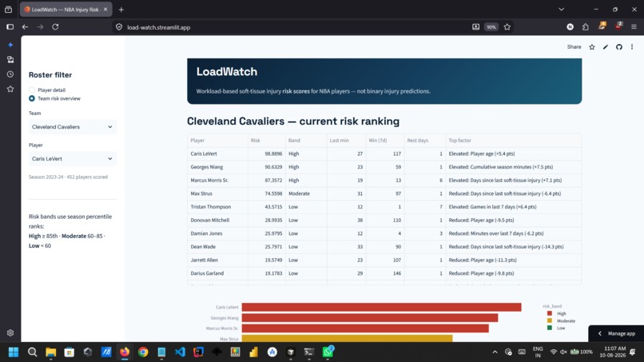Go forward to the next page
Screen dimensions: 644x362
40,27
